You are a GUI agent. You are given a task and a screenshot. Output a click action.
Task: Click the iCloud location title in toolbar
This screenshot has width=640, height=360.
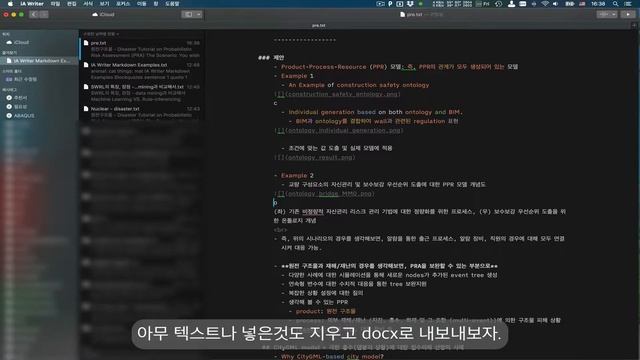click(103, 14)
